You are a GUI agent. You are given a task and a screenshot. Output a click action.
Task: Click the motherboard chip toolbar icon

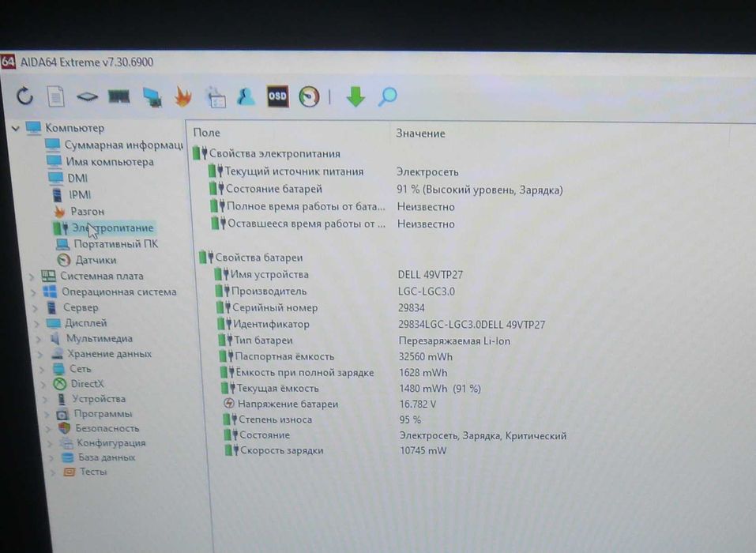point(87,97)
